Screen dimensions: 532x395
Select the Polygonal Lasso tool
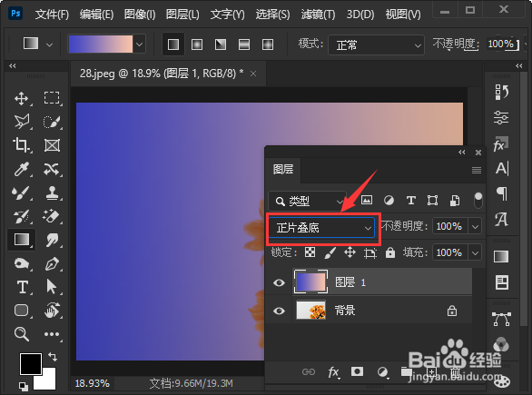(22, 122)
